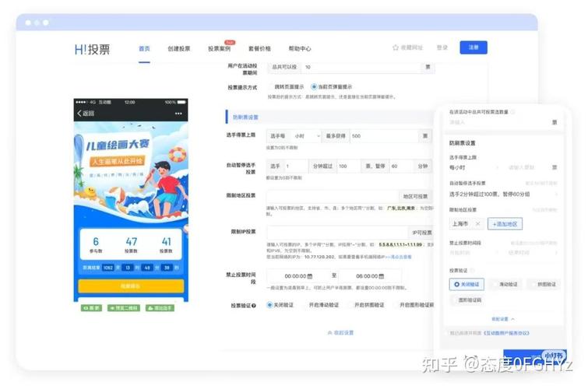Open the 选手2分钟超过100票 rule row
Image resolution: width=588 pixels, height=389 pixels.
point(503,194)
